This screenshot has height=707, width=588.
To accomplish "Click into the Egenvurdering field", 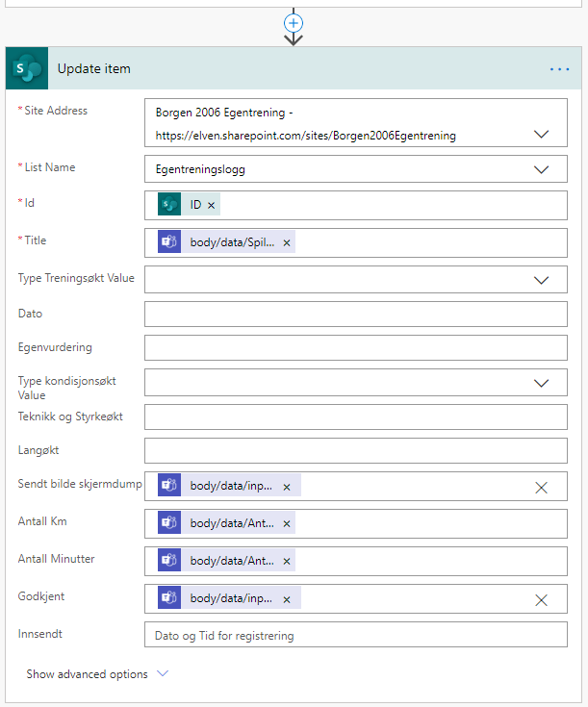I will (355, 348).
